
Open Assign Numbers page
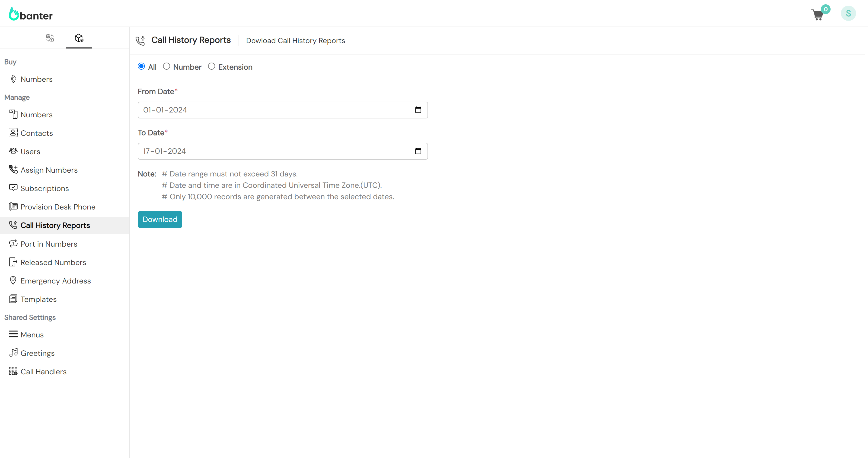coord(49,170)
